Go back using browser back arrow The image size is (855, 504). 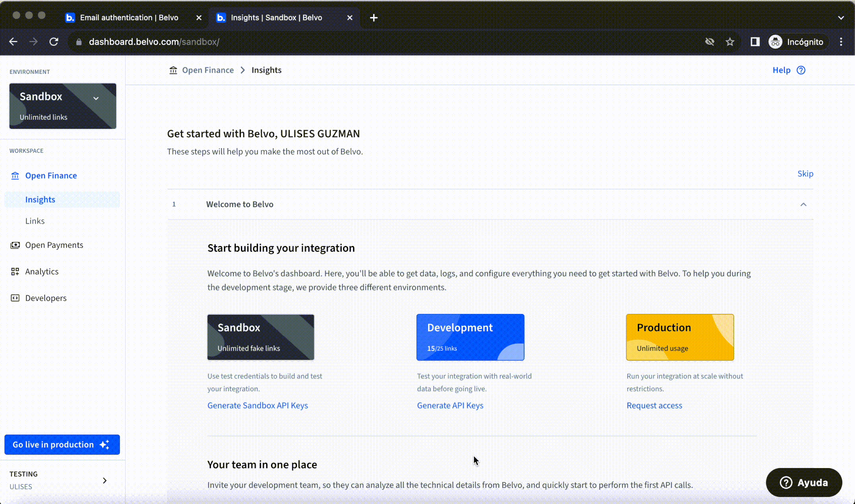pos(13,42)
